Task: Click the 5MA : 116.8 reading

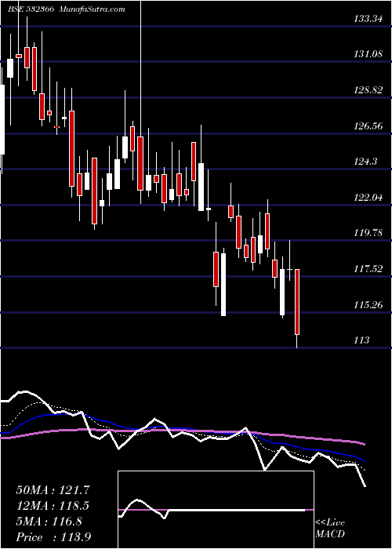Action: click(49, 522)
